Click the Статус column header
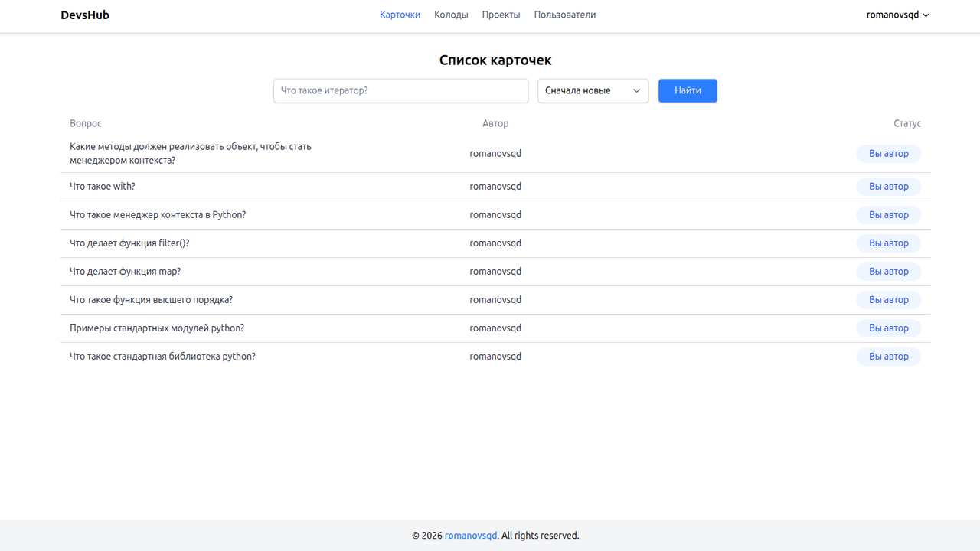 (906, 123)
